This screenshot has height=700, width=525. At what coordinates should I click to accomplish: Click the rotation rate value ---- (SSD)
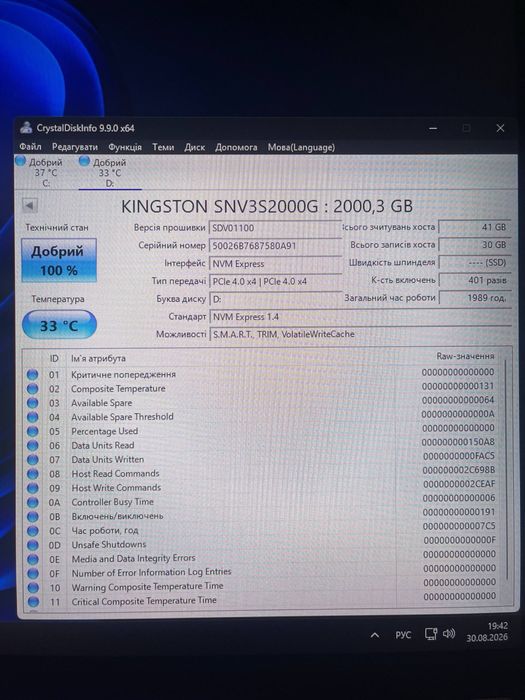pyautogui.click(x=474, y=262)
